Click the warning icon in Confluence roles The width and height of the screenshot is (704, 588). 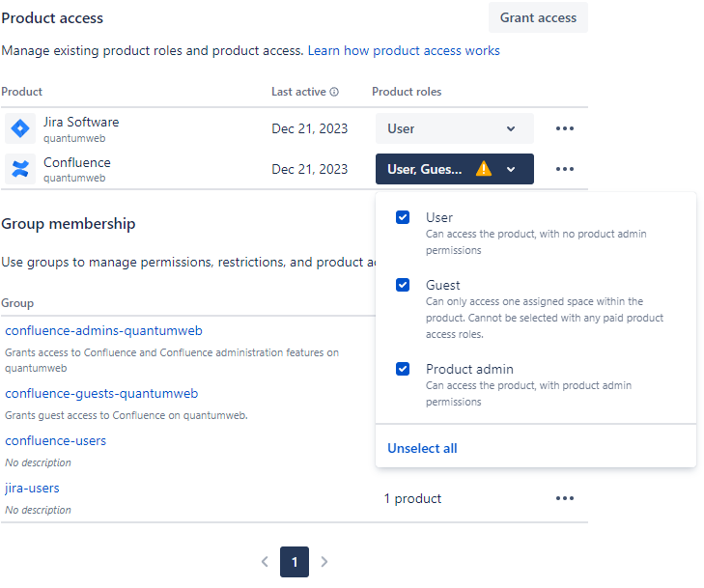[484, 169]
